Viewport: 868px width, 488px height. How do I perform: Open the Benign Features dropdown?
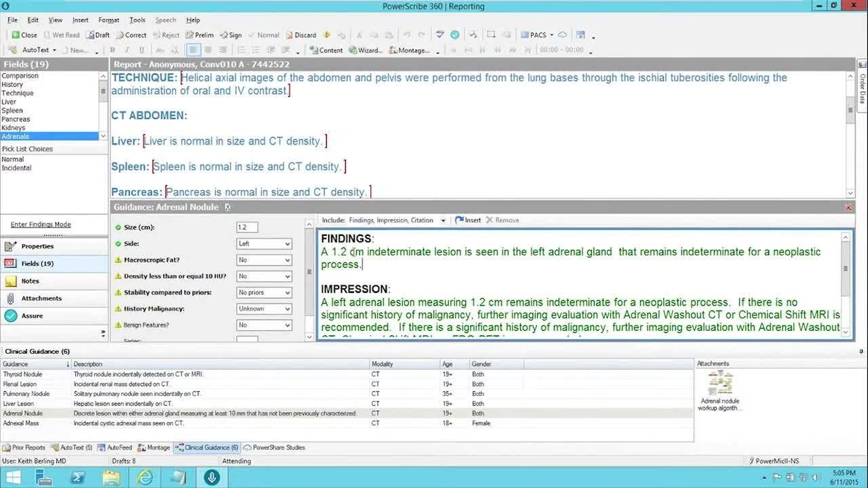(x=264, y=325)
